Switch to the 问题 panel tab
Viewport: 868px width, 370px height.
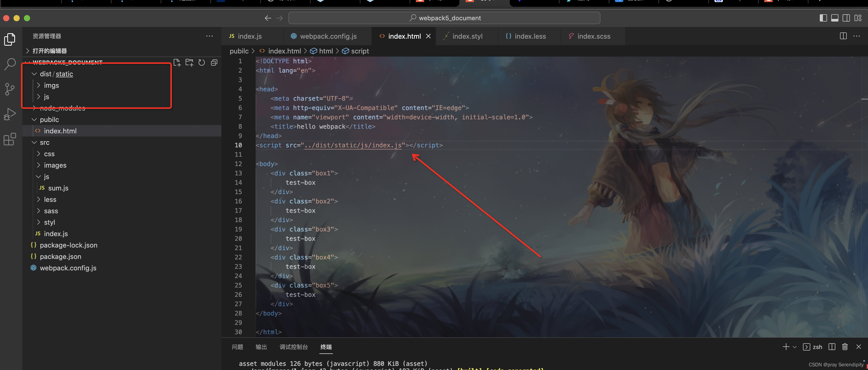[237, 347]
